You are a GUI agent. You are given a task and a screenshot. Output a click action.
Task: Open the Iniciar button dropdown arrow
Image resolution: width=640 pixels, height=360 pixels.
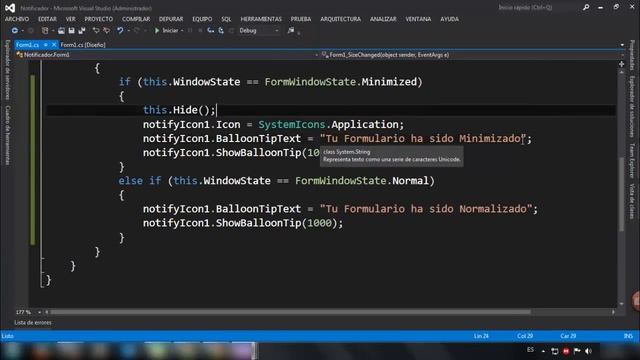point(182,31)
